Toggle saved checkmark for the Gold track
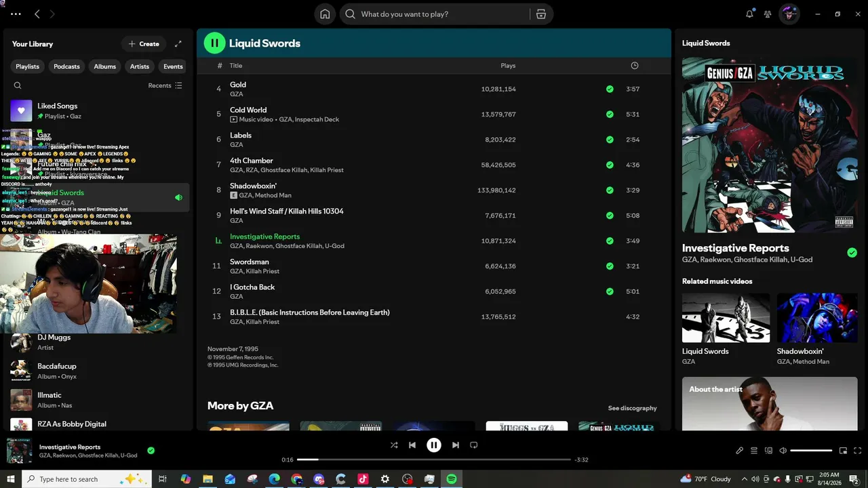The height and width of the screenshot is (488, 868). [610, 89]
